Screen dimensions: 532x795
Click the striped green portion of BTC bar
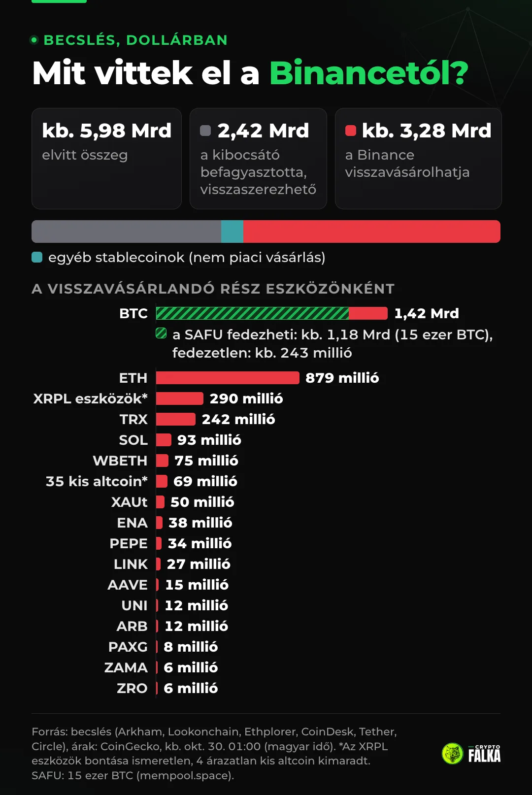pyautogui.click(x=252, y=313)
